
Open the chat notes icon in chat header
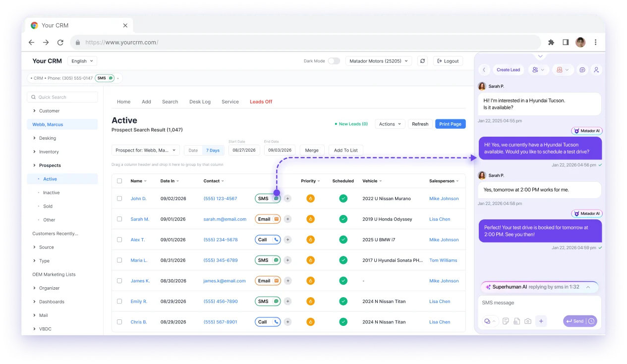click(x=582, y=70)
